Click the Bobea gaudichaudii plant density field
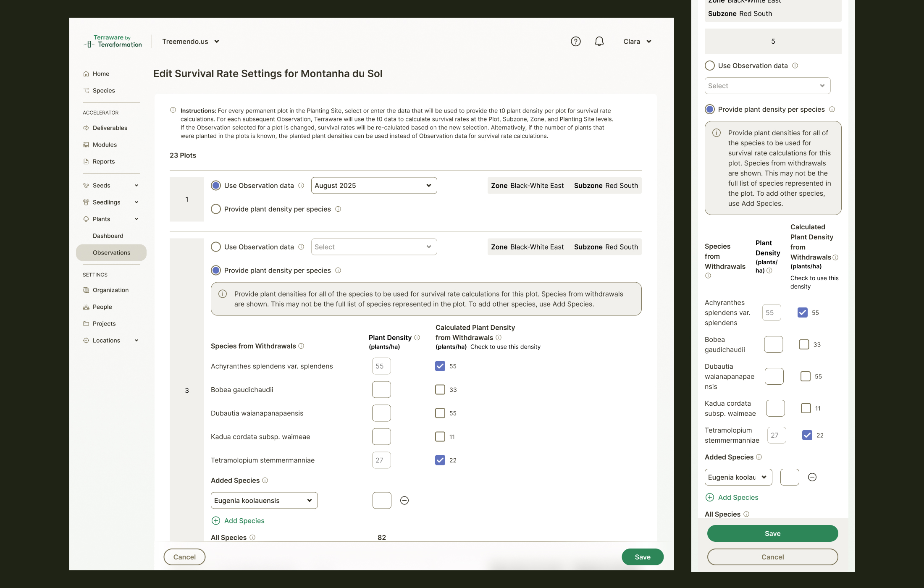Image resolution: width=924 pixels, height=588 pixels. 381,389
